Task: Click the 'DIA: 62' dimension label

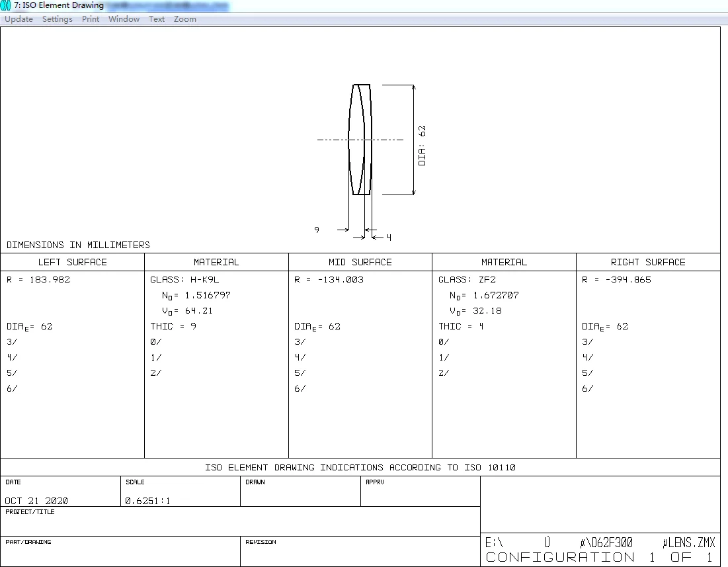Action: coord(422,146)
